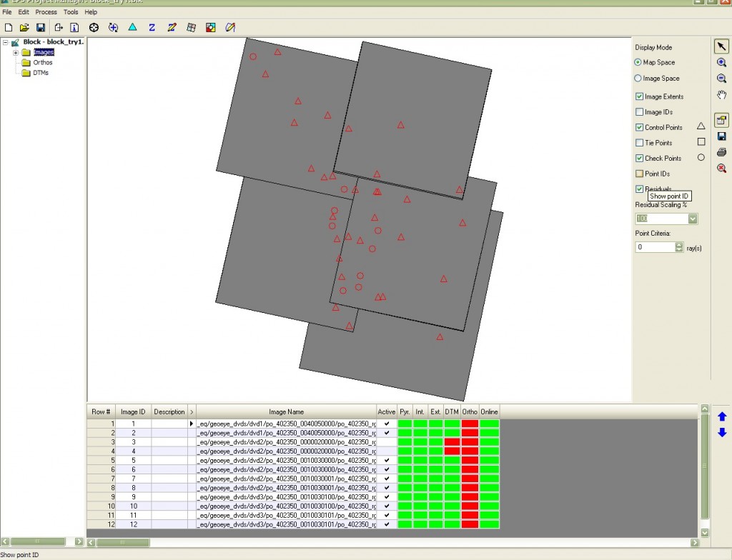
Task: Open the Mosaic tool icon
Action: click(x=211, y=28)
